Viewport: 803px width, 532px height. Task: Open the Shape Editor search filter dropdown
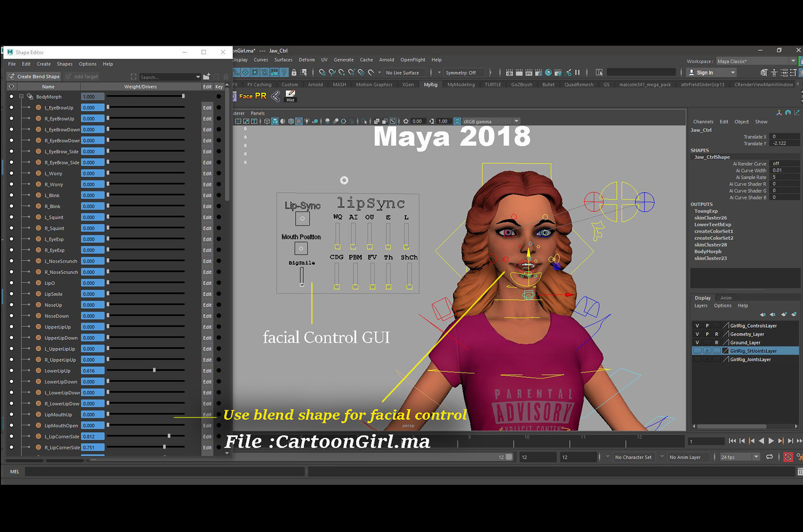click(198, 77)
